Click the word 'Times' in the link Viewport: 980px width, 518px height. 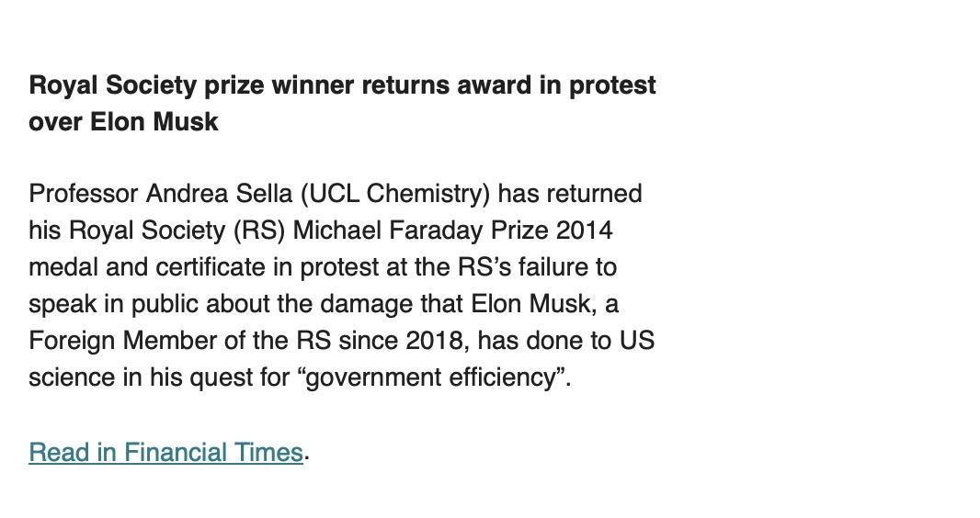(268, 452)
